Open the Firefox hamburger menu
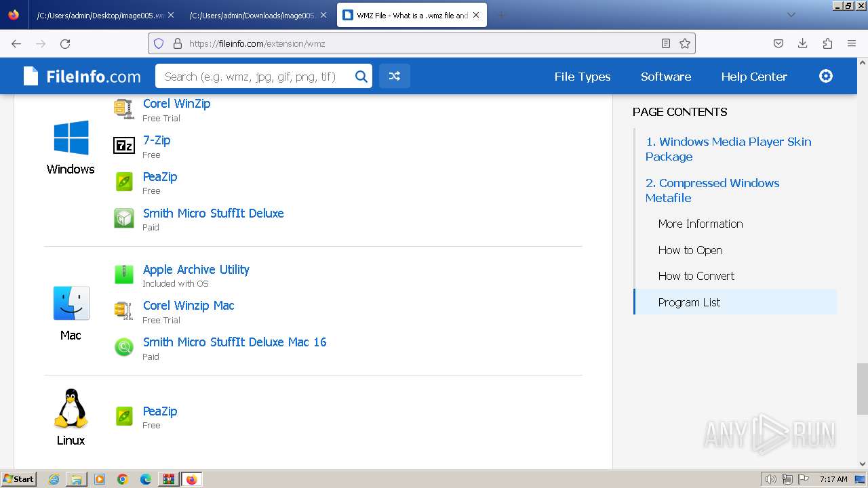This screenshot has height=488, width=868. pyautogui.click(x=852, y=43)
